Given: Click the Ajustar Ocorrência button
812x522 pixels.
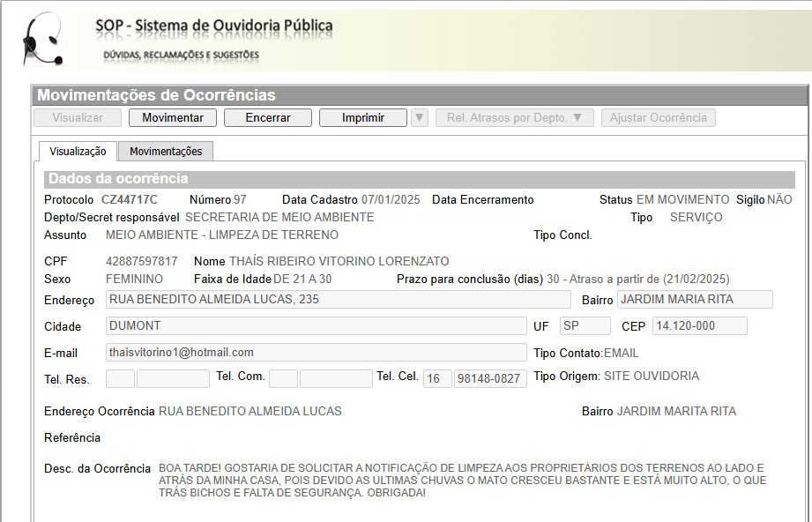Looking at the screenshot, I should point(658,118).
